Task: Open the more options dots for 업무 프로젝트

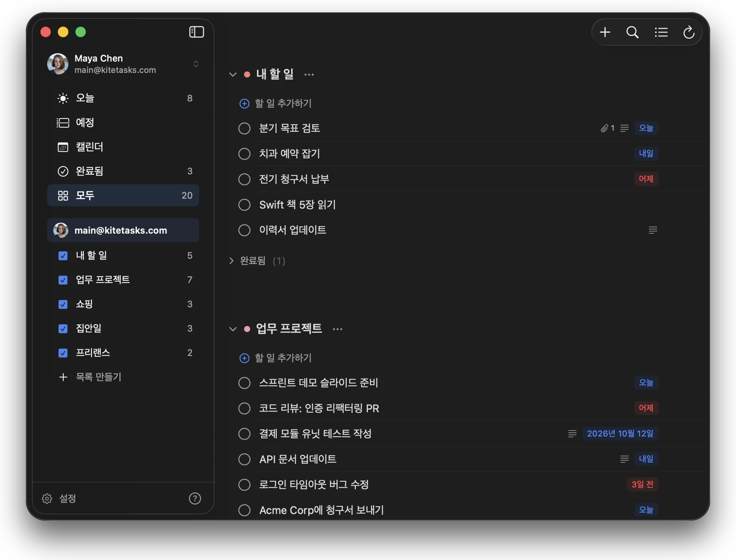Action: tap(338, 329)
